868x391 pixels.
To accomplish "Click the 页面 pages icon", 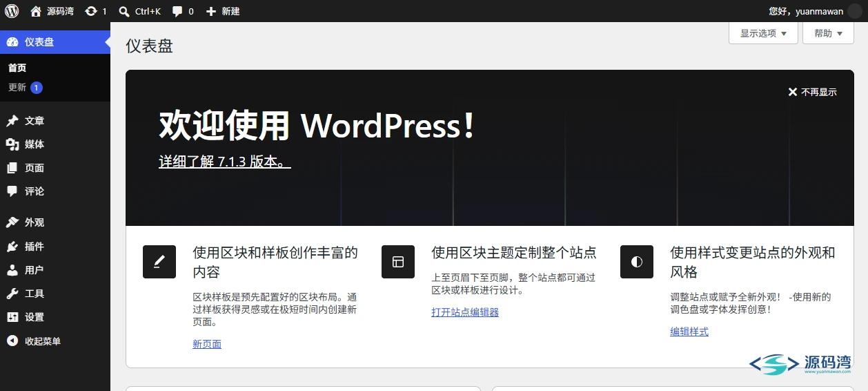I will [x=12, y=168].
